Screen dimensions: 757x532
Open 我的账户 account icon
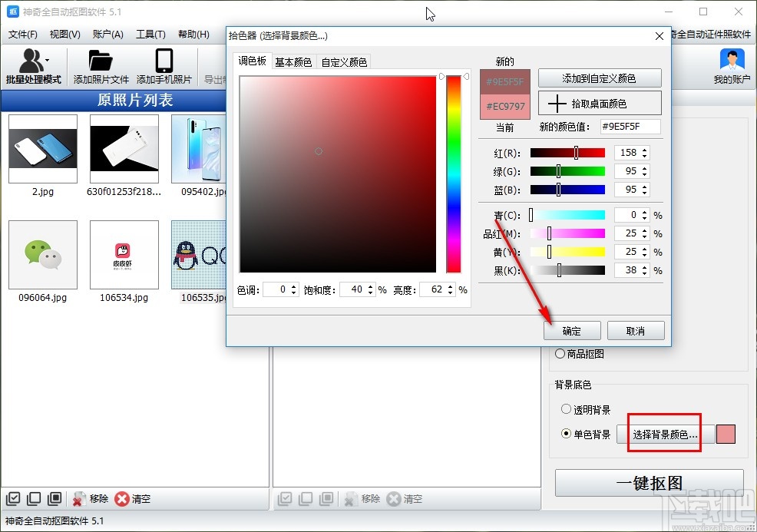click(x=732, y=61)
